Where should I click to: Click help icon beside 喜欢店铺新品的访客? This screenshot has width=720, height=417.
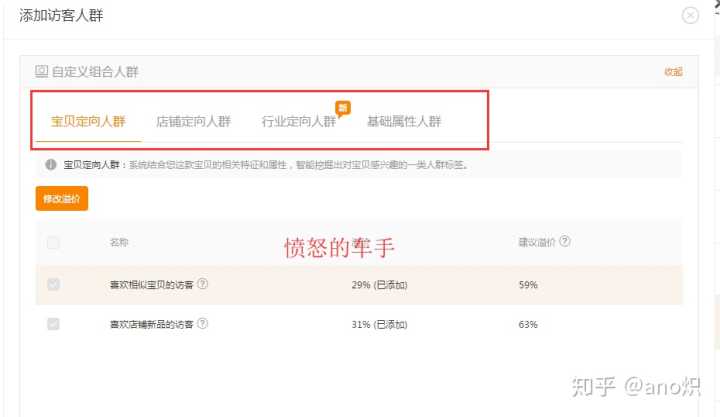(202, 323)
